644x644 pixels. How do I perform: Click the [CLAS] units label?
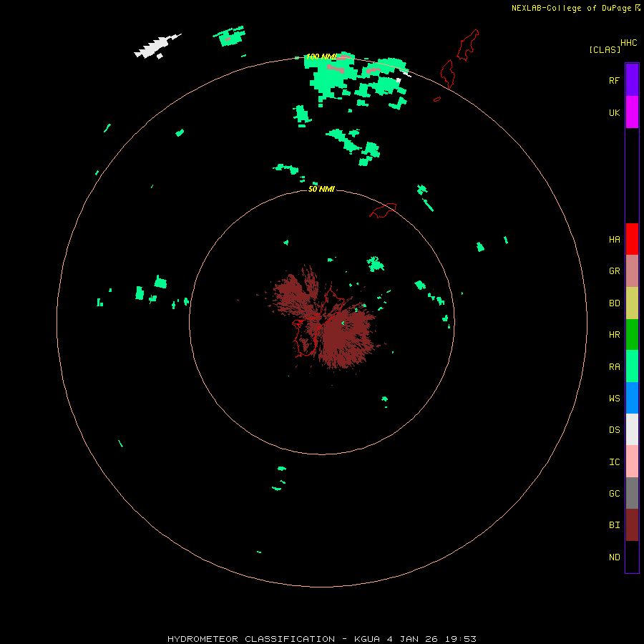tap(605, 49)
